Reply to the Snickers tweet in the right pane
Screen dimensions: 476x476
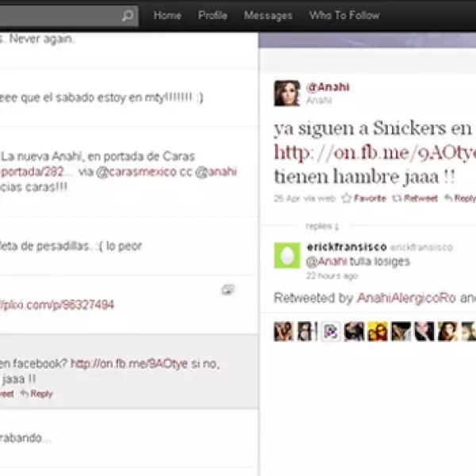point(460,198)
